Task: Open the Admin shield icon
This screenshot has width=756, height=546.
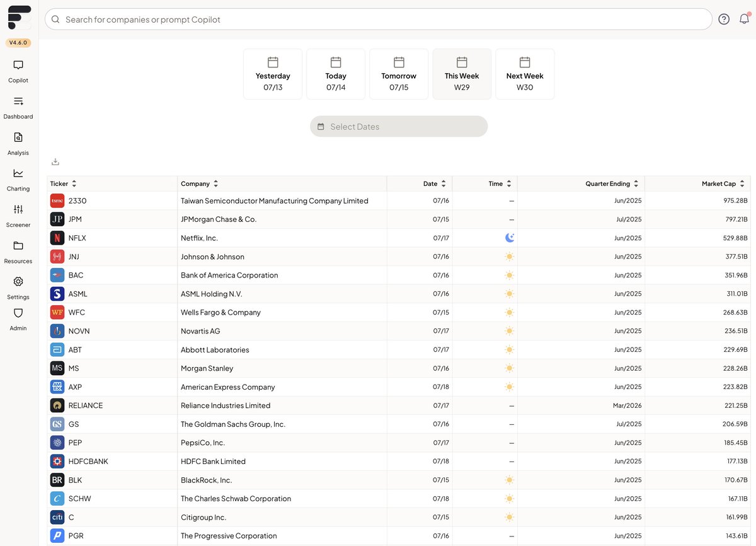Action: coord(18,313)
